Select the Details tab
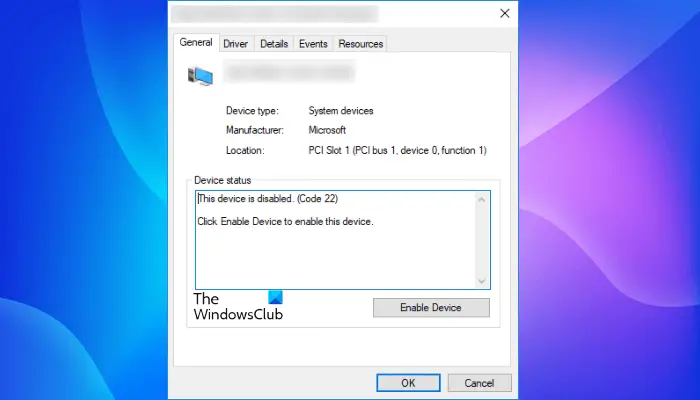 pos(274,44)
